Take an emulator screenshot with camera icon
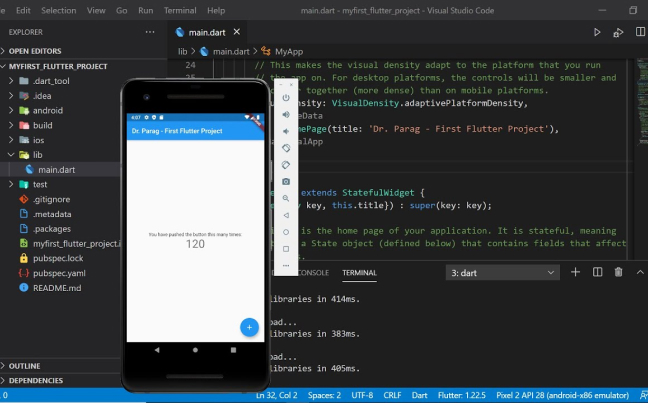The height and width of the screenshot is (403, 648). pos(286,181)
